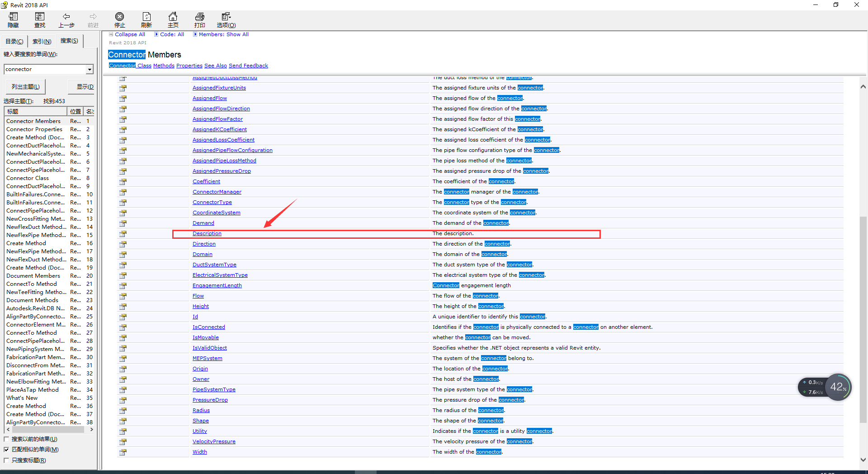Click the property icon beside Demand
This screenshot has width=868, height=474.
123,223
